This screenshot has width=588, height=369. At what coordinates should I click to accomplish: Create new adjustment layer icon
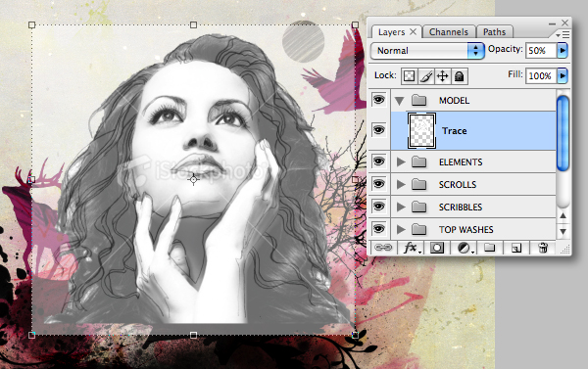point(465,248)
